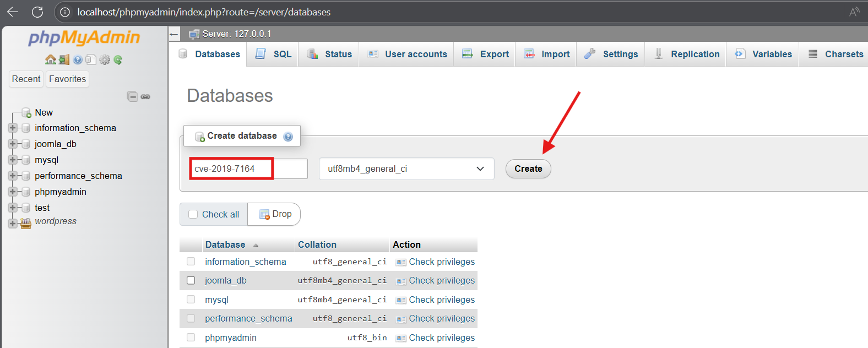Click the mysql database icon in tree
Screen dimensions: 868x348
[x=25, y=160]
